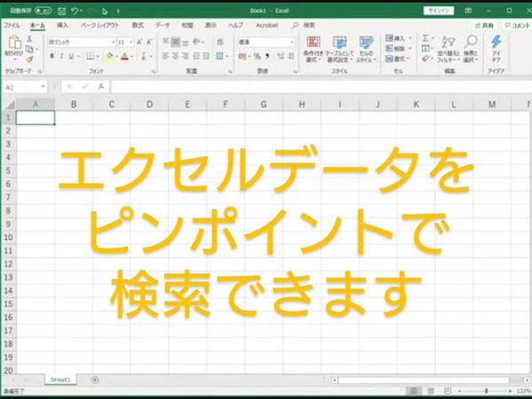Apply the red font color A swatch
532x399 pixels.
[124, 56]
